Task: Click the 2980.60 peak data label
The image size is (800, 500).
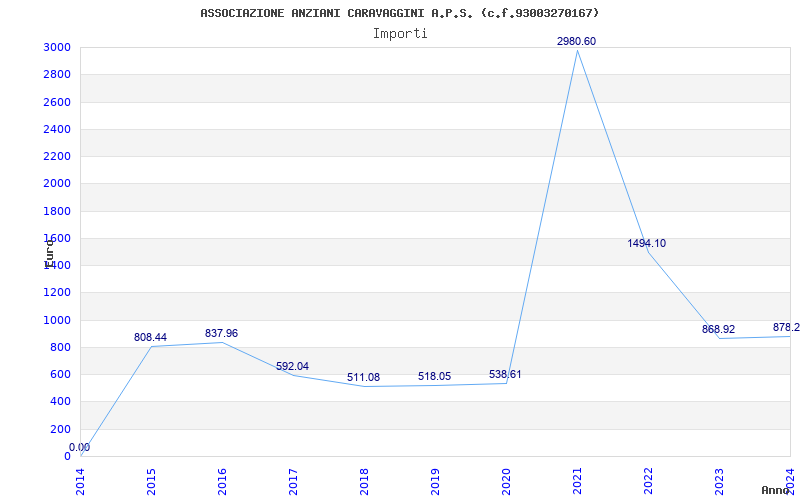Action: tap(576, 41)
